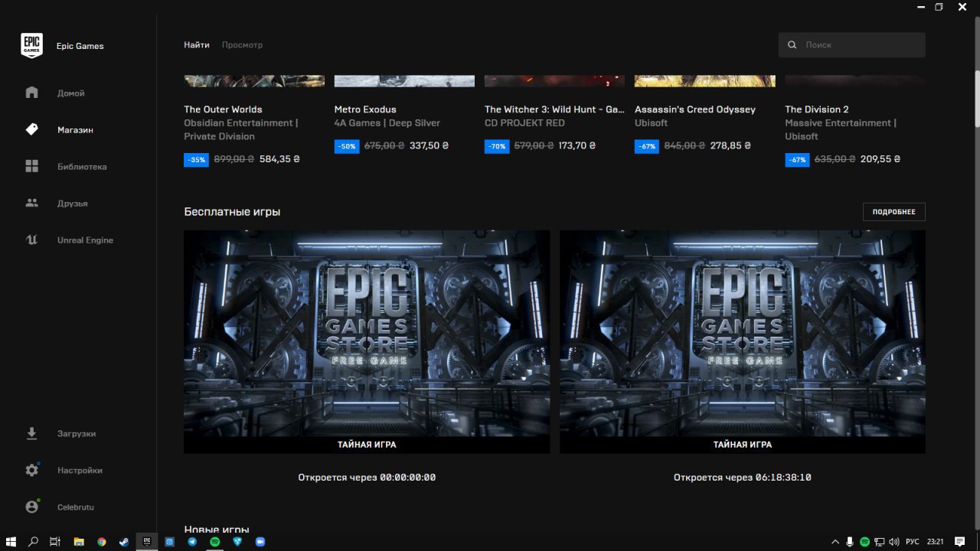Viewport: 980px width, 551px height.
Task: Go to Библиотека in sidebar
Action: coord(82,167)
